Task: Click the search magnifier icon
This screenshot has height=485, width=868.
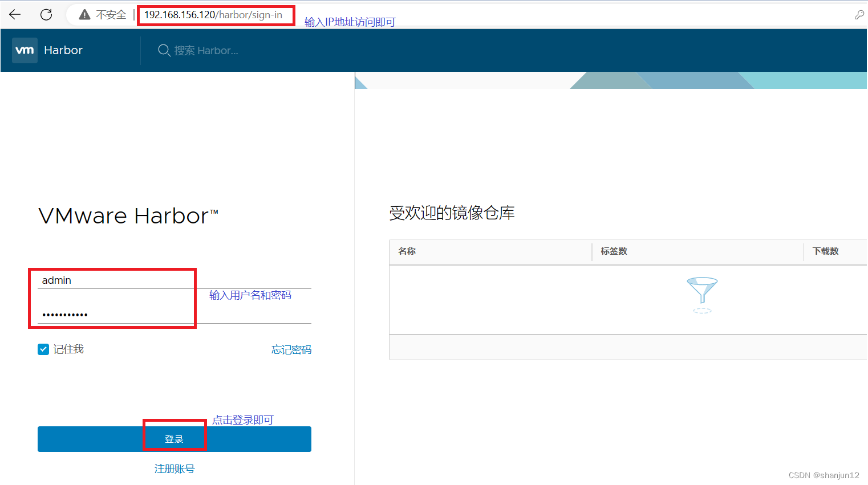Action: (x=164, y=50)
